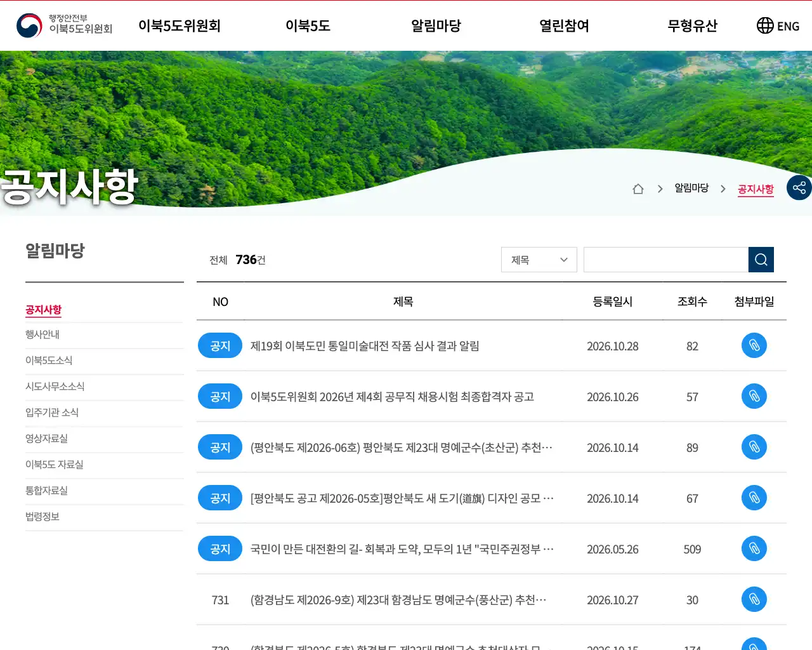Open the 열린참여 top menu
The height and width of the screenshot is (650, 812).
click(564, 25)
